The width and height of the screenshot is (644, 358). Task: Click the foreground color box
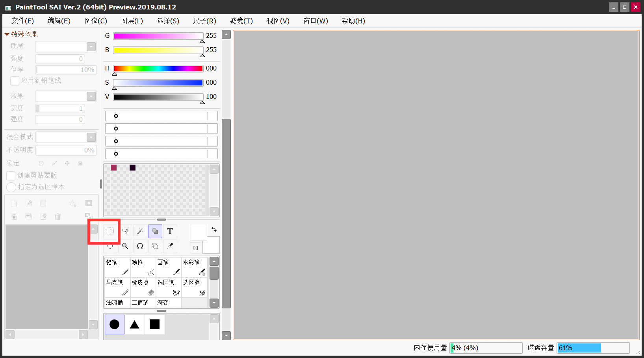(x=198, y=232)
